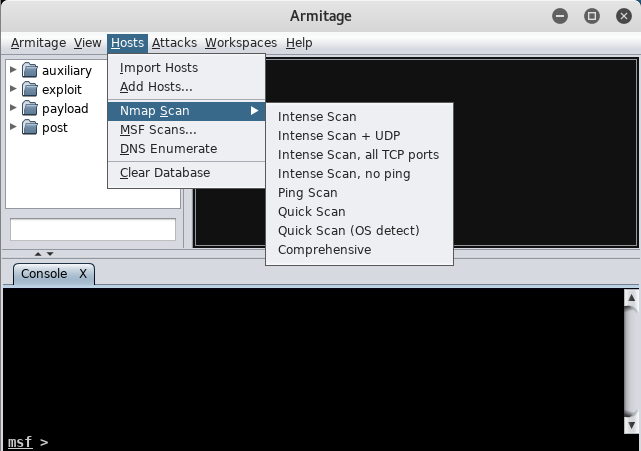The width and height of the screenshot is (641, 451).
Task: Click the payload folder icon
Action: [30, 108]
